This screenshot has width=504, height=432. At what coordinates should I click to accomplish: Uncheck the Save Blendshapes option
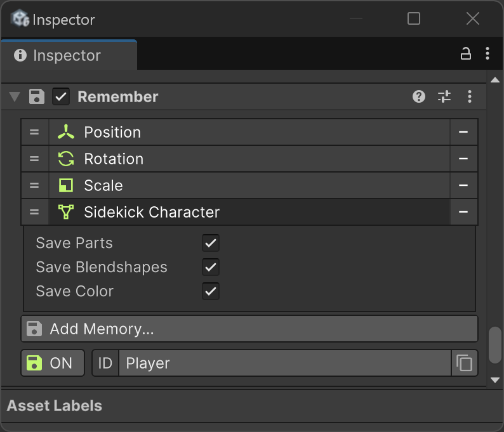tap(211, 267)
